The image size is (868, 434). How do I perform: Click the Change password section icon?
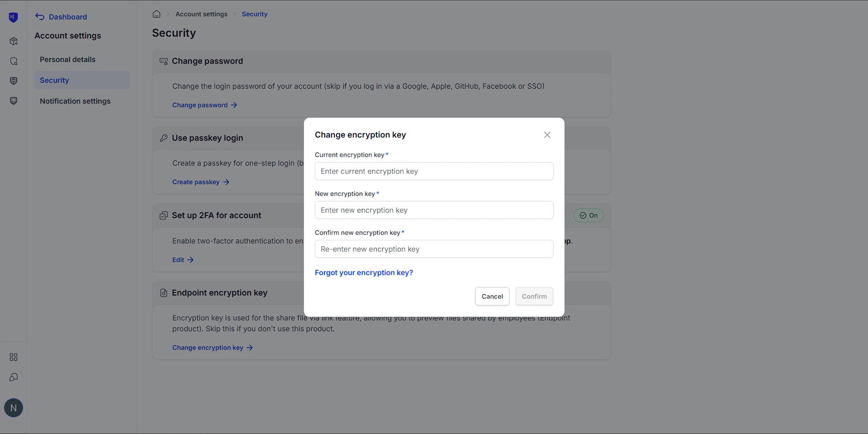coord(164,61)
